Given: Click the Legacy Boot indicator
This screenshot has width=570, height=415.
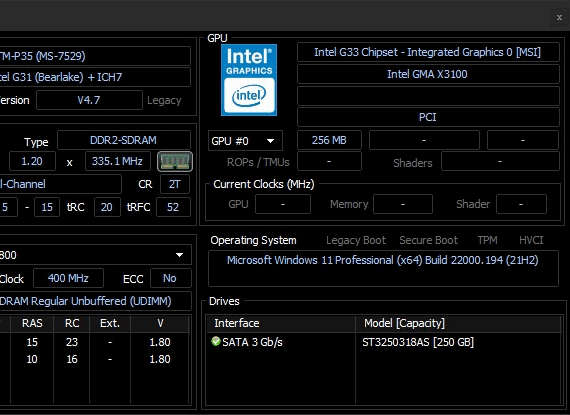Looking at the screenshot, I should [356, 240].
